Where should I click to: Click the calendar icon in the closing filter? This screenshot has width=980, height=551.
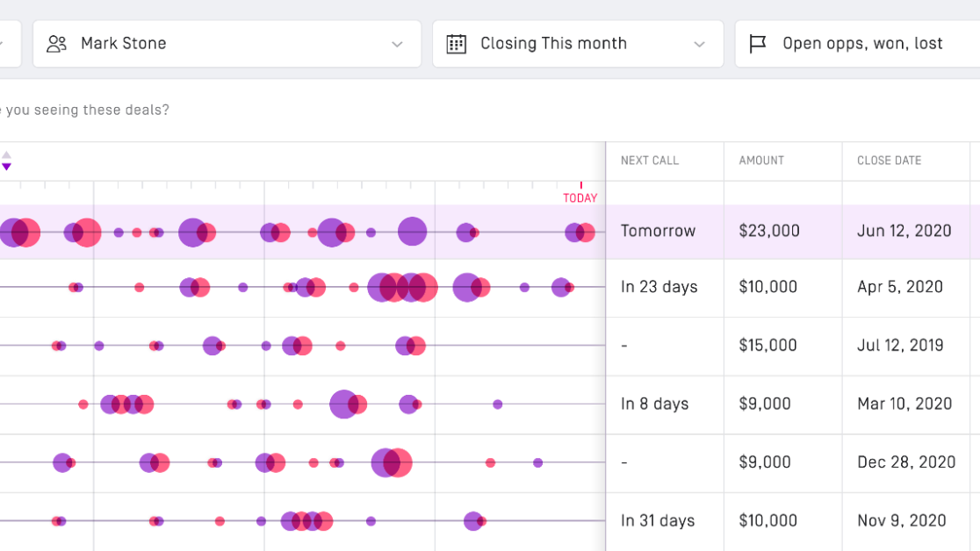[x=456, y=44]
